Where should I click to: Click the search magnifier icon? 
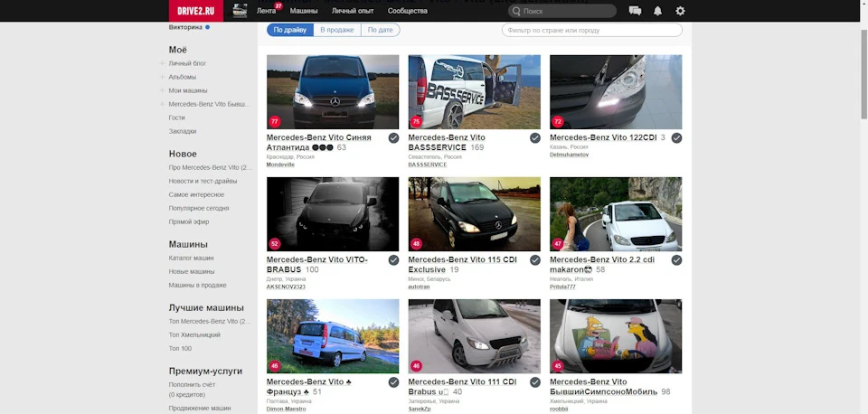pos(516,11)
